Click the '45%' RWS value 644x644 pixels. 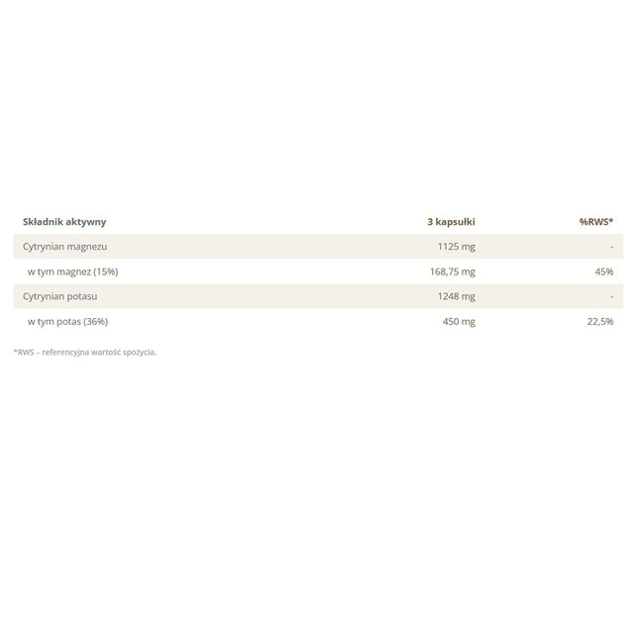pos(604,271)
